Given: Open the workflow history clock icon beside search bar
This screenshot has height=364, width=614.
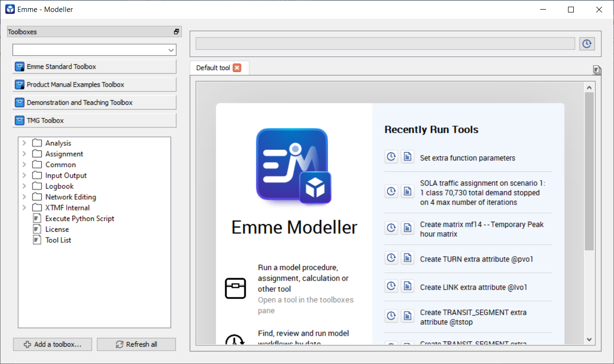Looking at the screenshot, I should (587, 44).
